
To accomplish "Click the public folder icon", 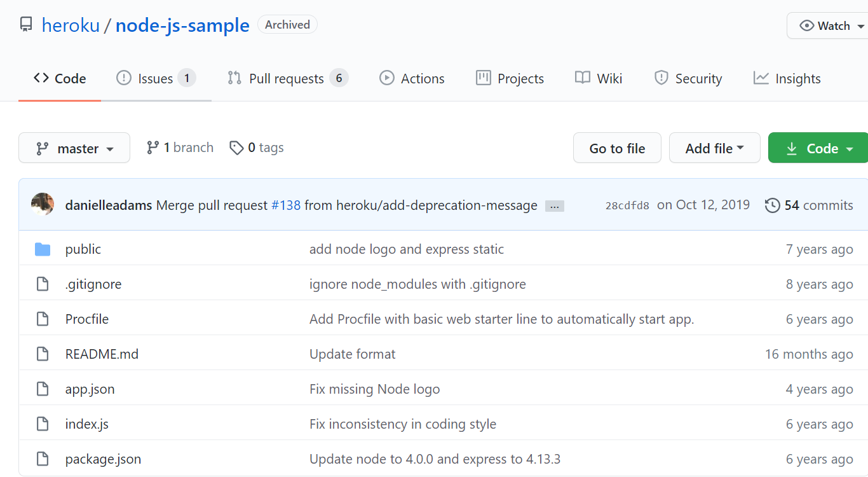I will [43, 249].
